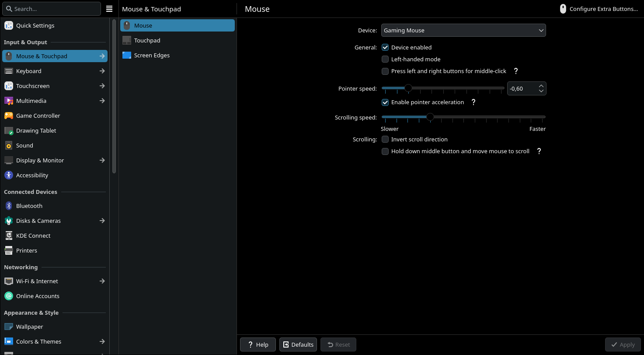Image resolution: width=644 pixels, height=355 pixels.
Task: Expand the Disks & Cameras arrow
Action: [x=102, y=221]
